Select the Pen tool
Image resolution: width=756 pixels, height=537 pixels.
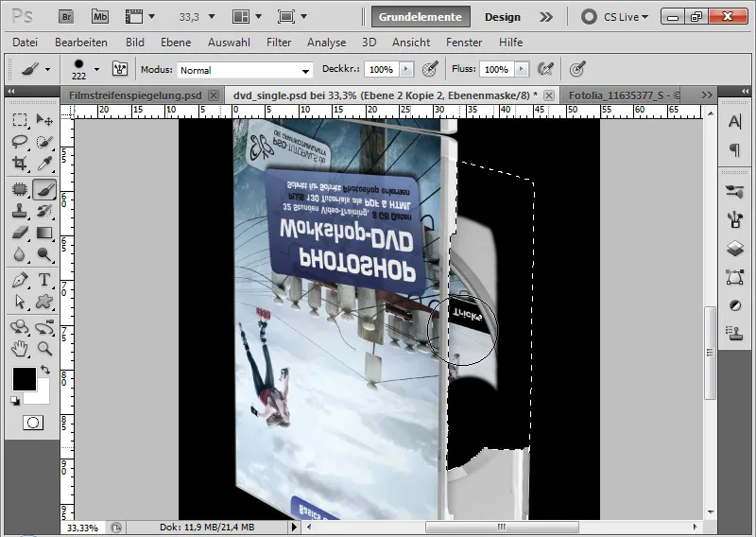(20, 280)
